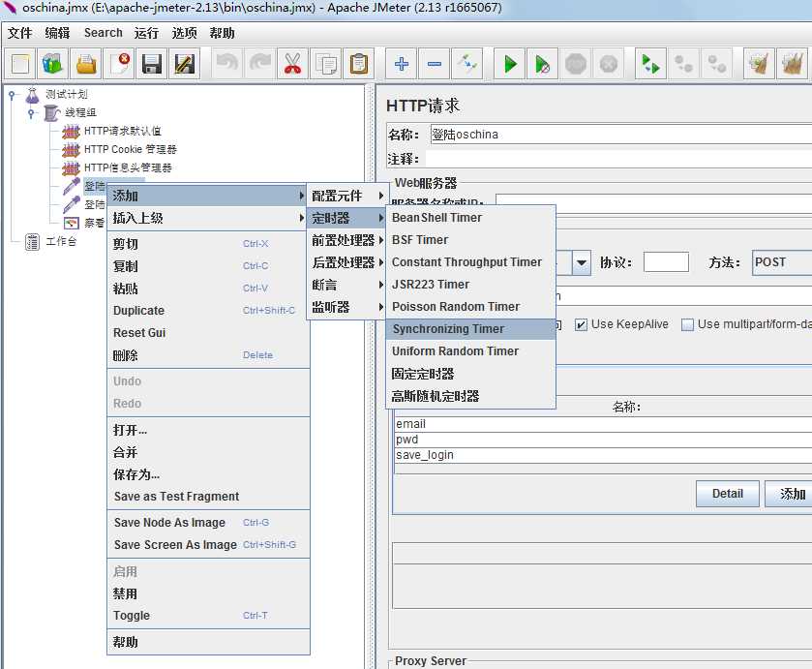Screen dimensions: 812x669
Task: Click the Shutdown test toolbar icon
Action: pos(609,64)
